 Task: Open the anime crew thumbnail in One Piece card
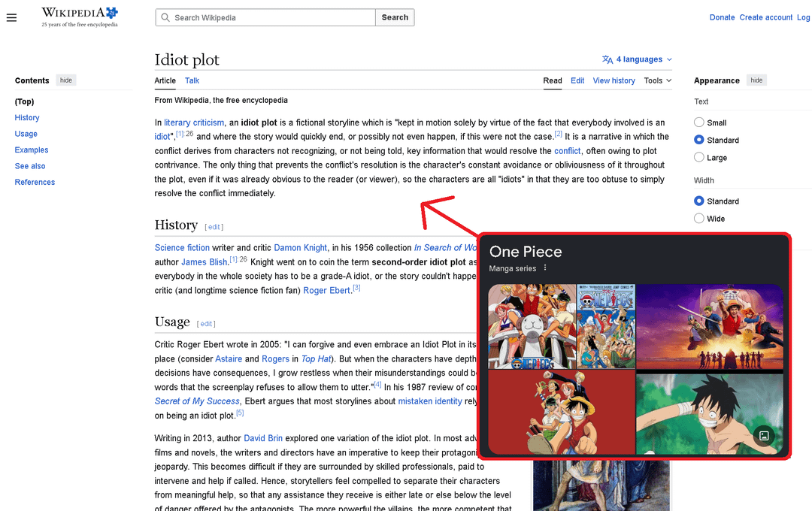tap(532, 326)
